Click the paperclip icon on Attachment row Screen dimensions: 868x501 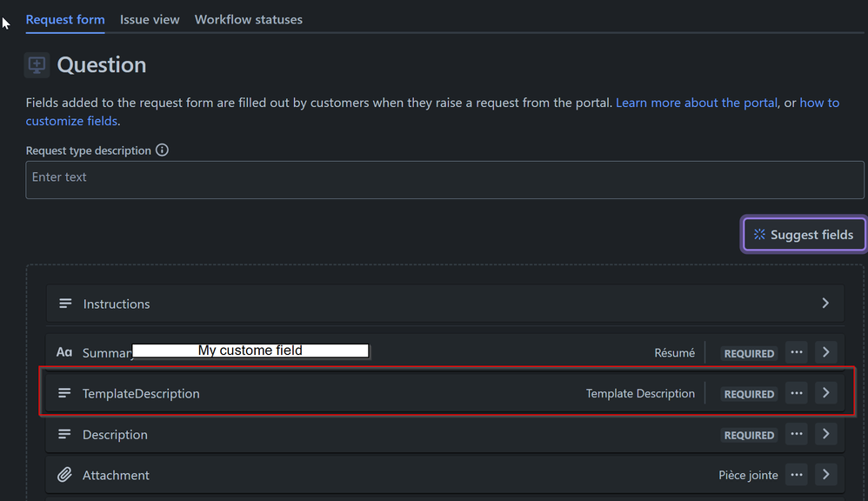coord(64,475)
